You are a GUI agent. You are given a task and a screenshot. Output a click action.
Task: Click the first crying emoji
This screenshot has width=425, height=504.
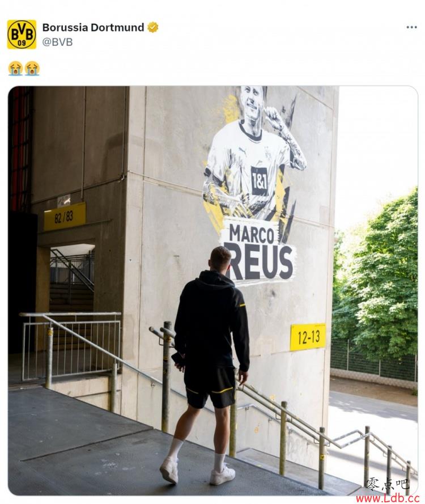click(15, 69)
